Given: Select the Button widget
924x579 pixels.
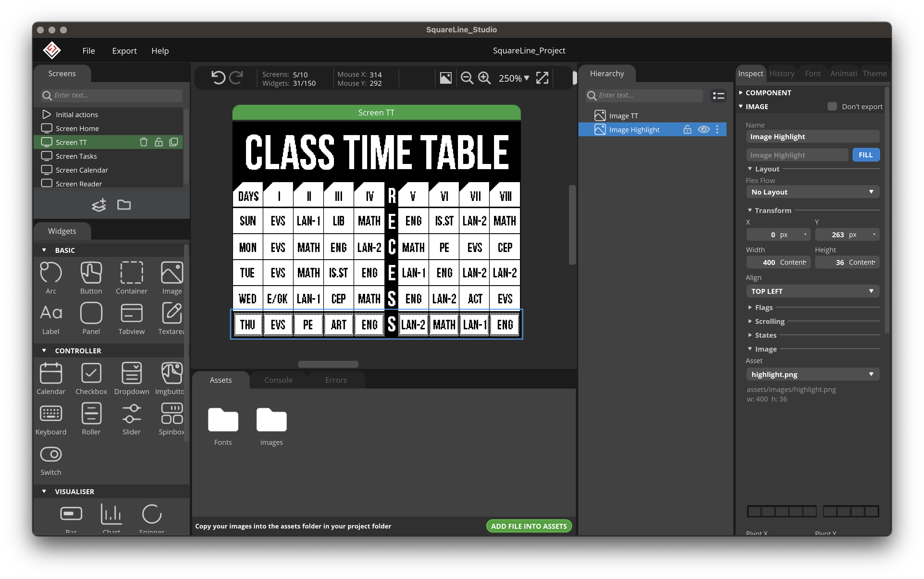Looking at the screenshot, I should (x=91, y=278).
